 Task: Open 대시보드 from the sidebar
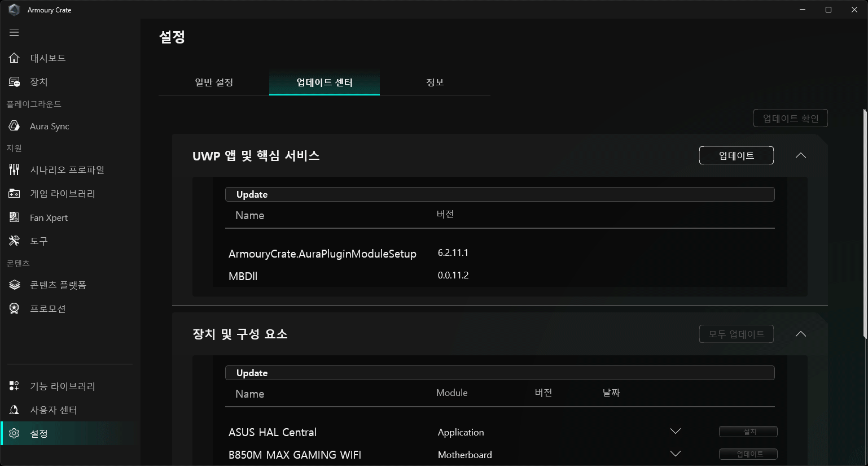coord(48,58)
